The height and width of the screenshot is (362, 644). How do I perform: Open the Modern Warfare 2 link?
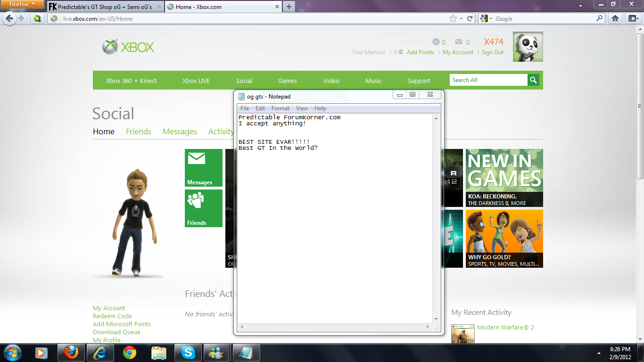coord(505,327)
